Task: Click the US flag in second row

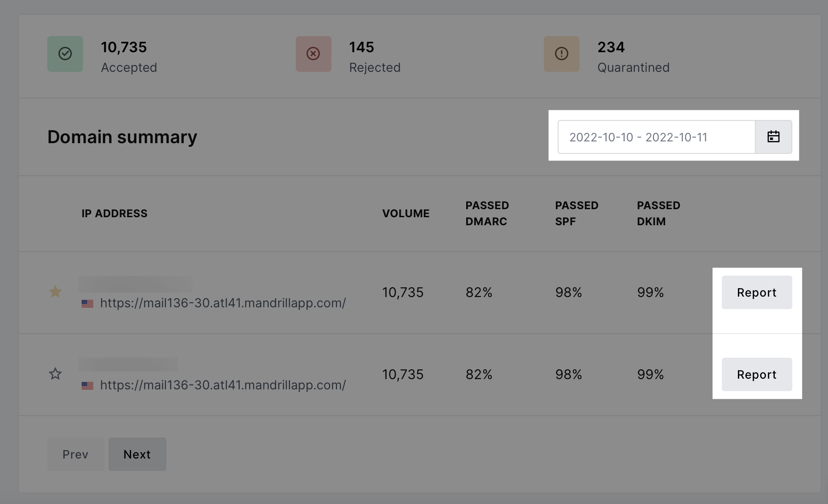Action: (87, 386)
